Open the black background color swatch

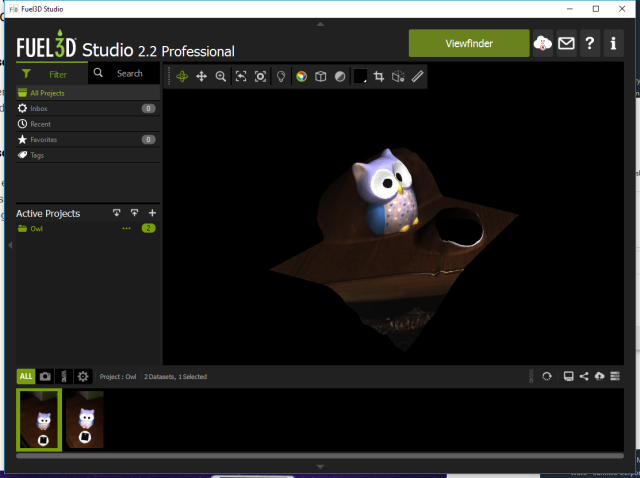(x=359, y=76)
